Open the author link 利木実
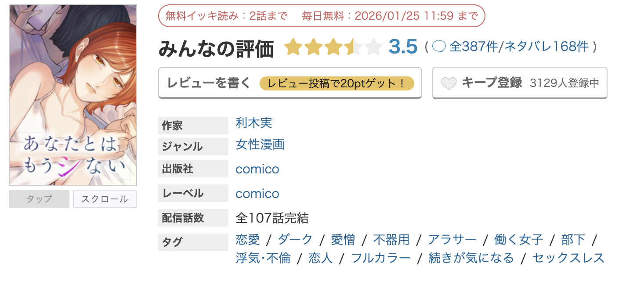 254,124
